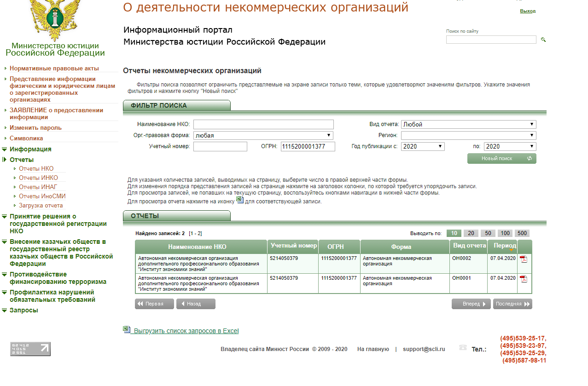Sort by Вид отчета column header
This screenshot has width=588, height=386.
[x=469, y=246]
